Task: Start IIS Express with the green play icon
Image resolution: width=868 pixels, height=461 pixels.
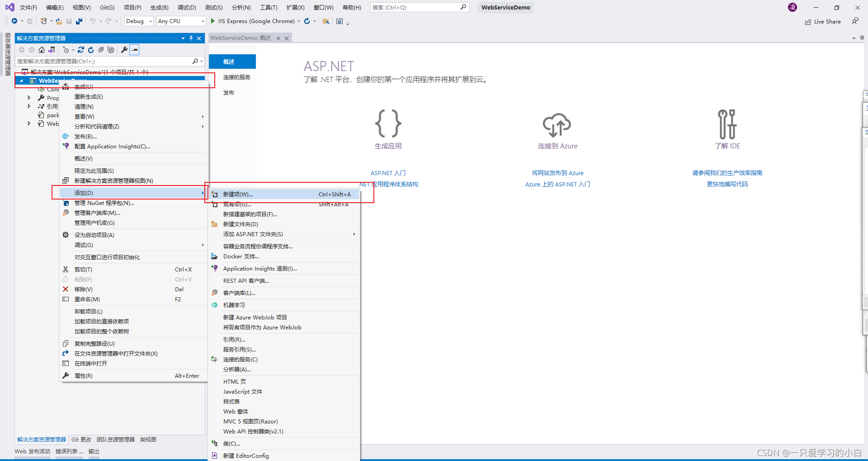Action: pos(213,21)
